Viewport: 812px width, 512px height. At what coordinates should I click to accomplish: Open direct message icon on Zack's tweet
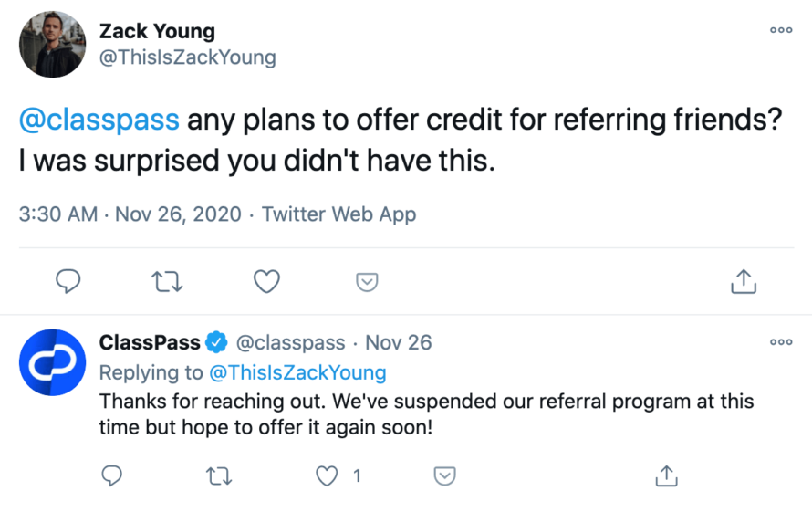tap(366, 282)
